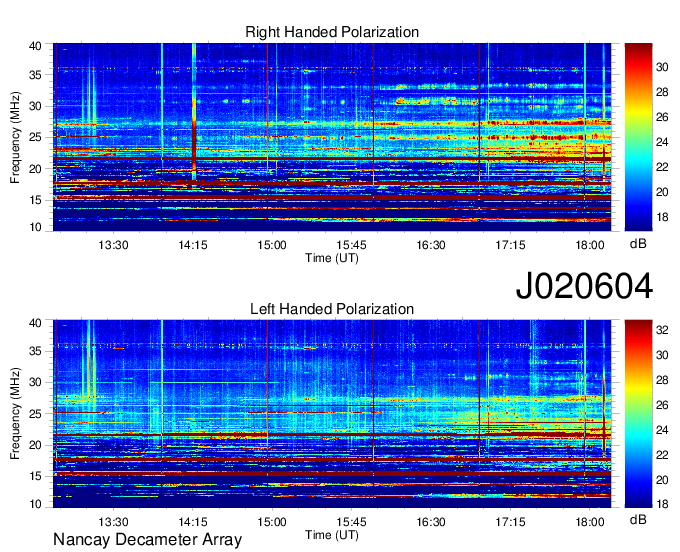Click the '30' frequency tick on Left Handed plot

(x=35, y=382)
